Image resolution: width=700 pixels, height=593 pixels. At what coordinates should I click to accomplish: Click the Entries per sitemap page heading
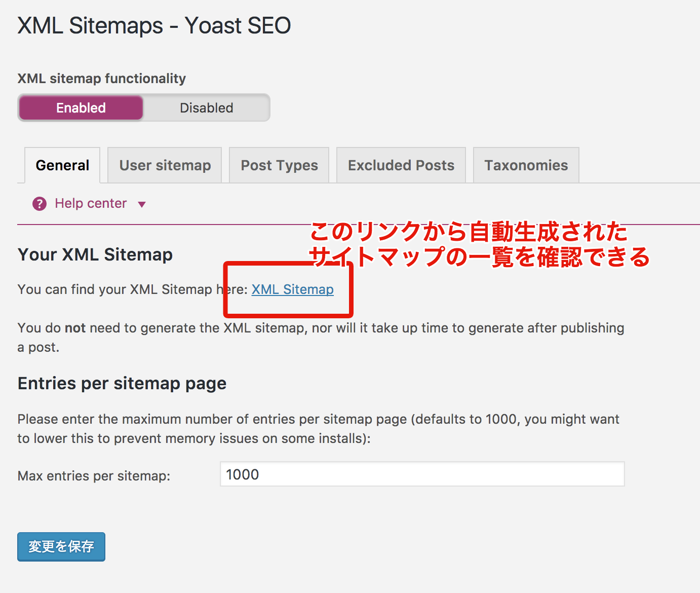click(x=122, y=384)
